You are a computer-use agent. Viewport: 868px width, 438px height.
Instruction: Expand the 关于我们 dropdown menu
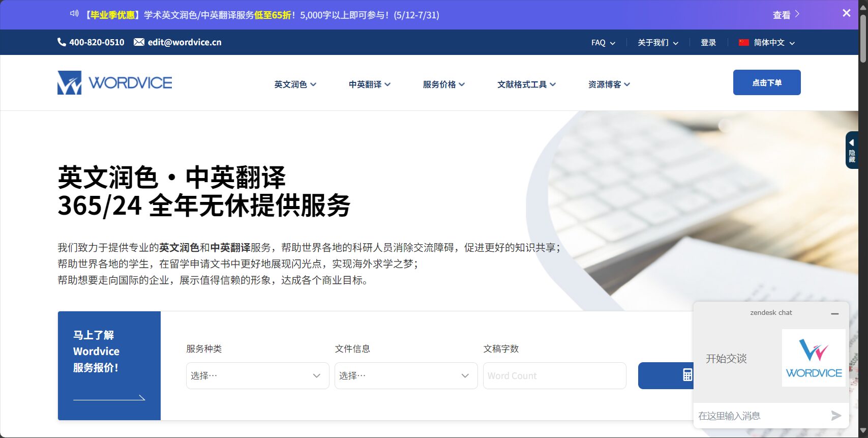tap(658, 43)
